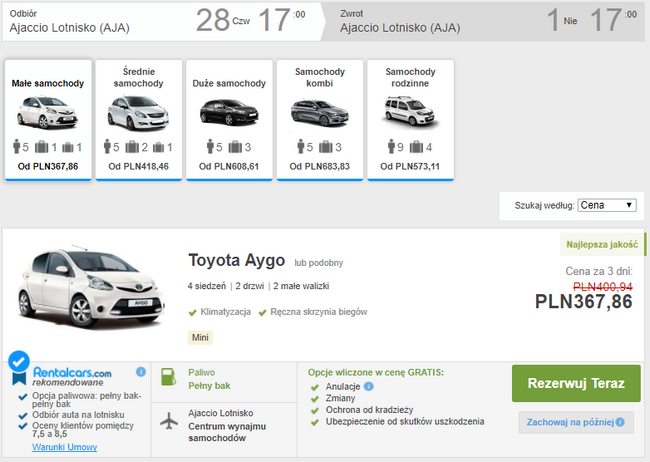Click 4 siedzeń specification text
Screen dimensions: 650x462
pos(207,286)
